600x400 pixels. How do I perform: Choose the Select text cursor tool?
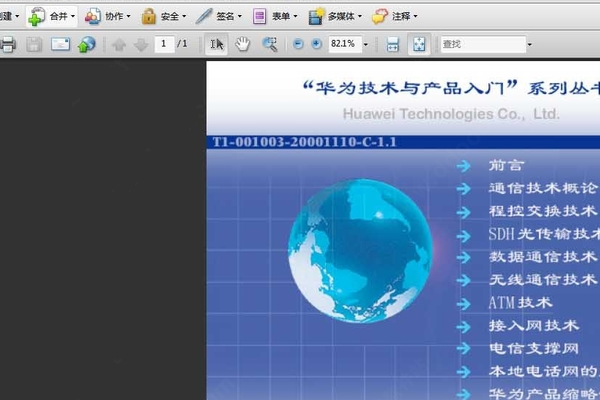217,44
